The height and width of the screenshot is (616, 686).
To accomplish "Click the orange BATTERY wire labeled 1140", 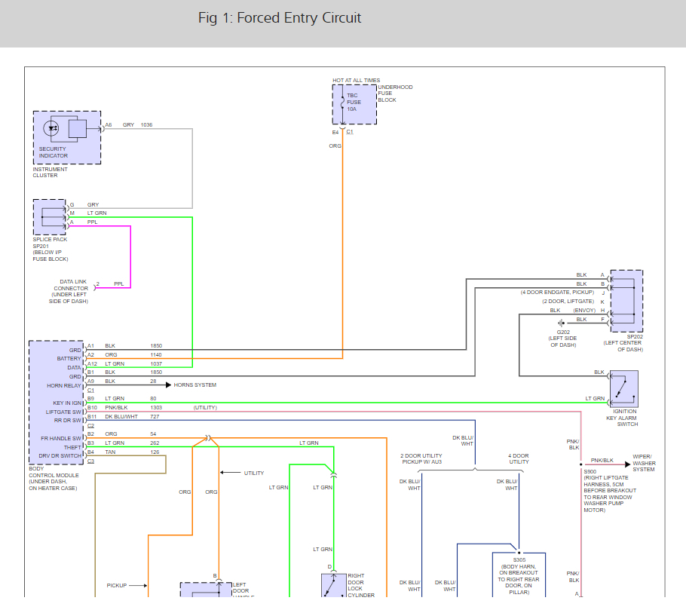I will coord(214,359).
